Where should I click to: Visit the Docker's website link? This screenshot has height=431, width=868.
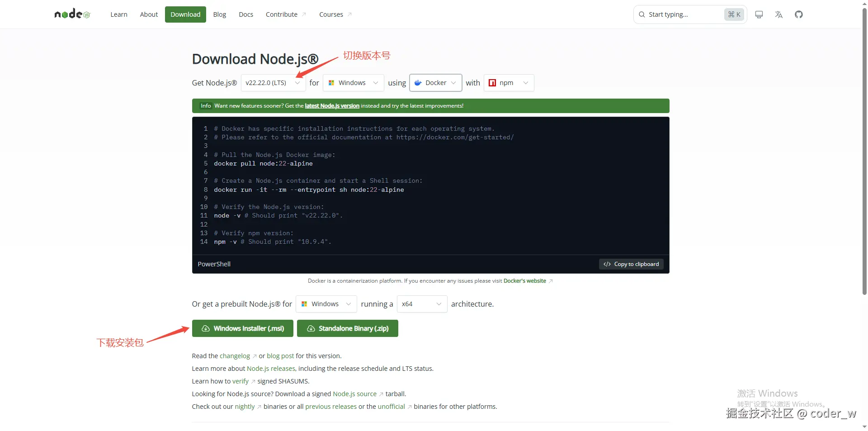525,281
